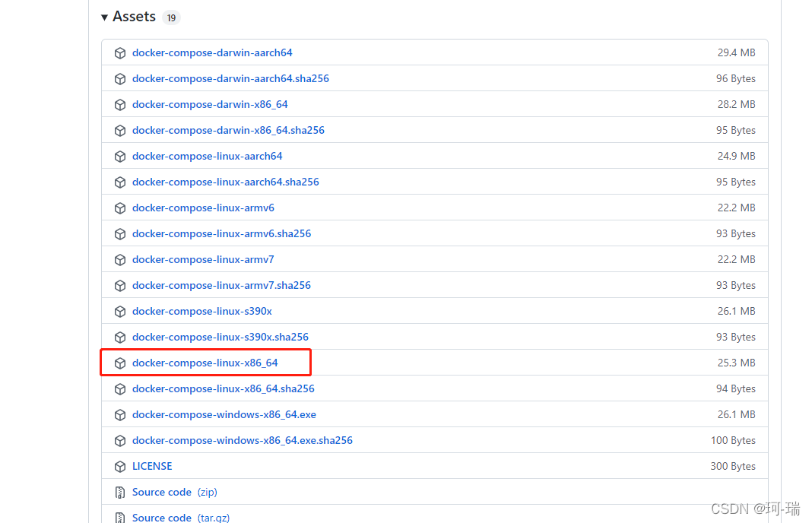The height and width of the screenshot is (523, 812).
Task: Open docker-compose-linux-armv6.sha256 link
Action: click(222, 233)
